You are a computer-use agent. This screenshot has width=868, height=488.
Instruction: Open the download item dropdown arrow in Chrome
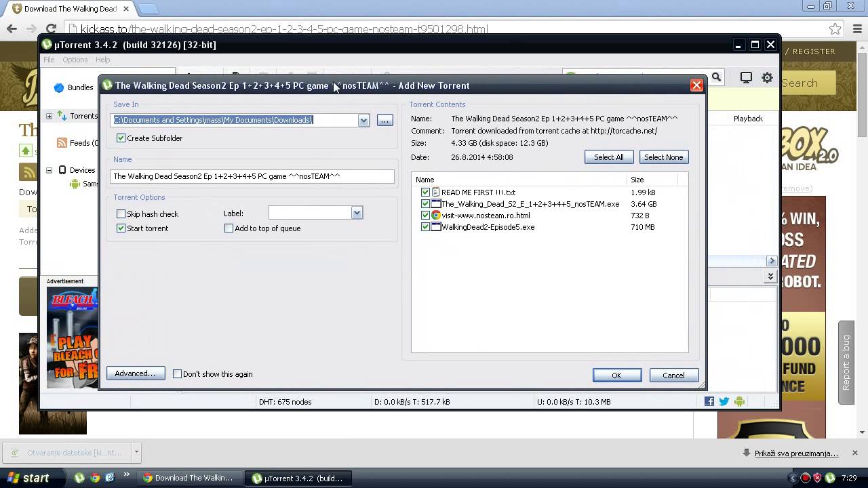136,452
